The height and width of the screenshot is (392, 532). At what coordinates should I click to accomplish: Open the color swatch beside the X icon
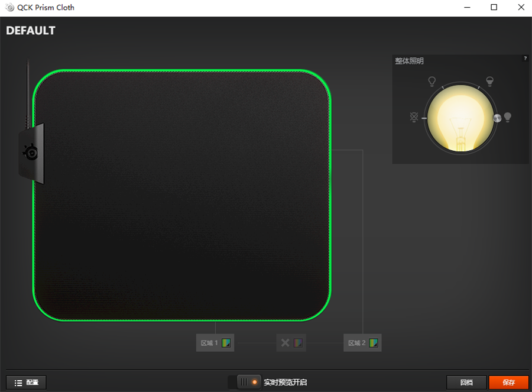(298, 343)
